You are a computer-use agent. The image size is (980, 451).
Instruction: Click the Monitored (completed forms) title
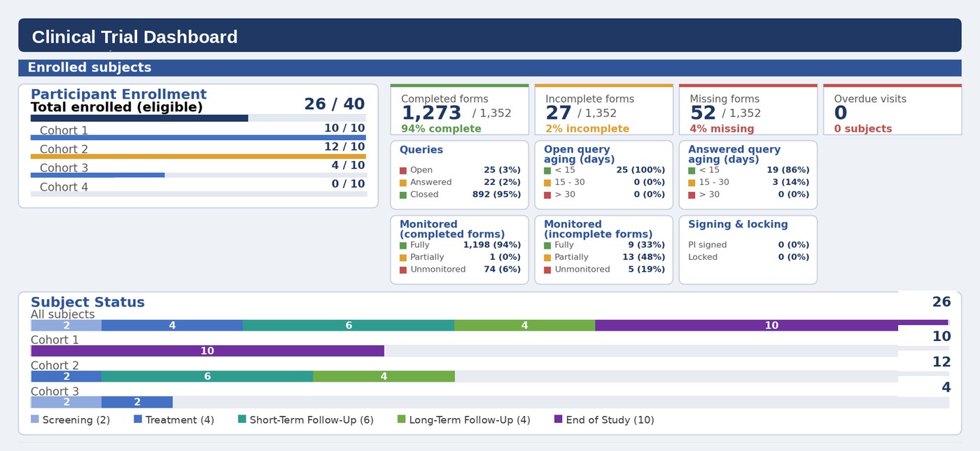(x=452, y=229)
